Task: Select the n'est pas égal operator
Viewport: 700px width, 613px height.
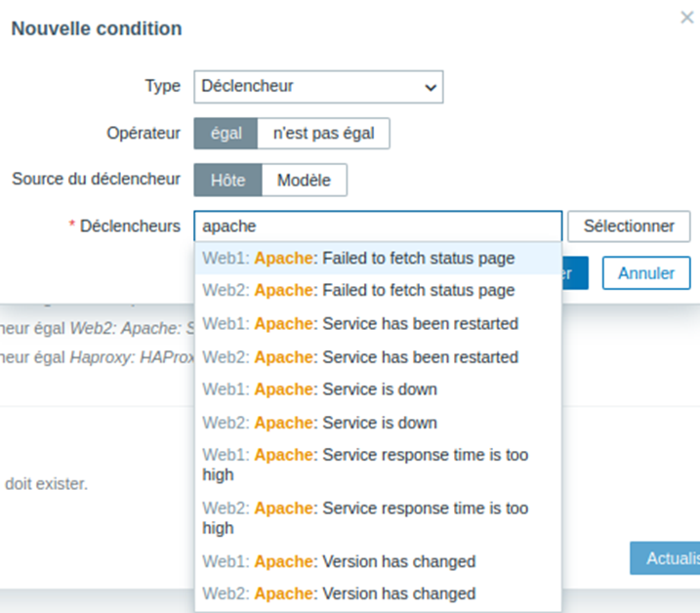Action: [x=323, y=134]
